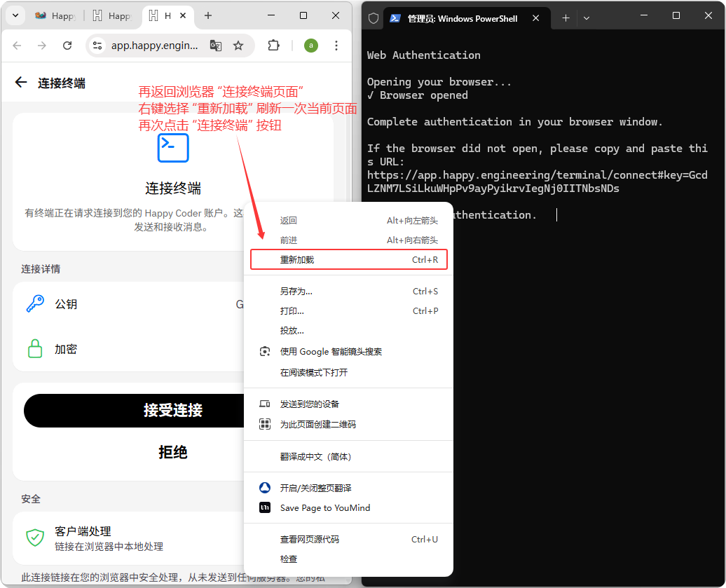Click the Google Translate icon in address bar
Screen dimensions: 726x588
tap(216, 46)
